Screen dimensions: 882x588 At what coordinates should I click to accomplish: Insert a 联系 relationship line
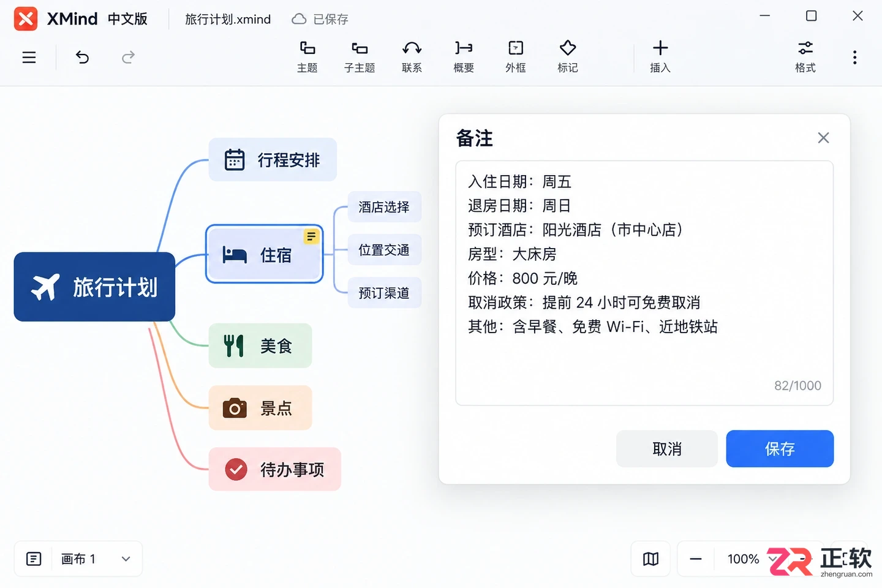pos(412,57)
